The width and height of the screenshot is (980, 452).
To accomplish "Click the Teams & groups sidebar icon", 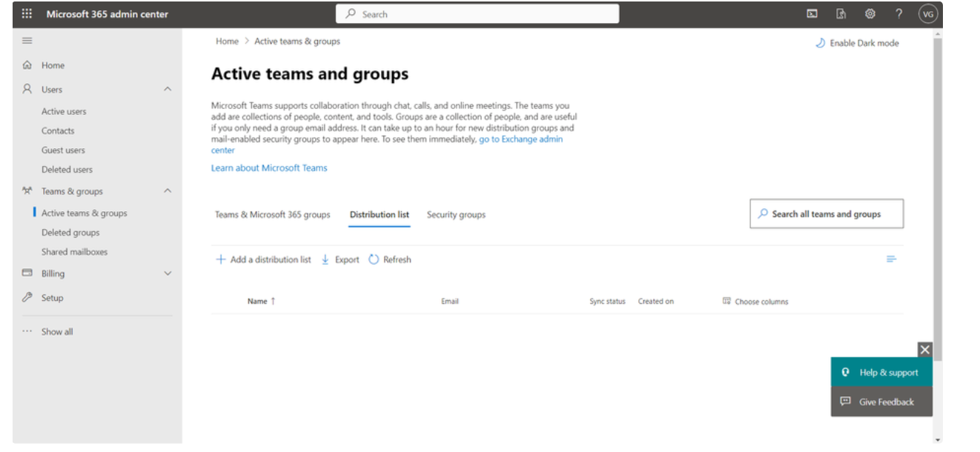I will [27, 191].
